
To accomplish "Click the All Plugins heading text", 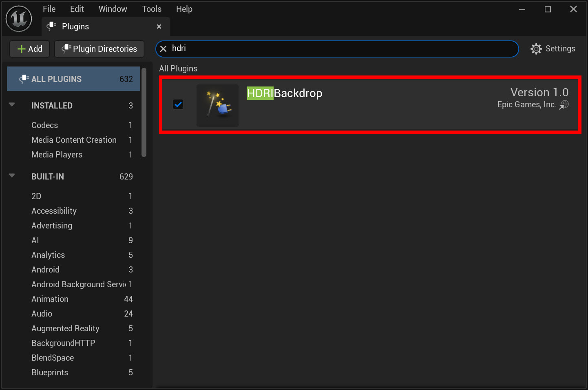I will point(178,69).
